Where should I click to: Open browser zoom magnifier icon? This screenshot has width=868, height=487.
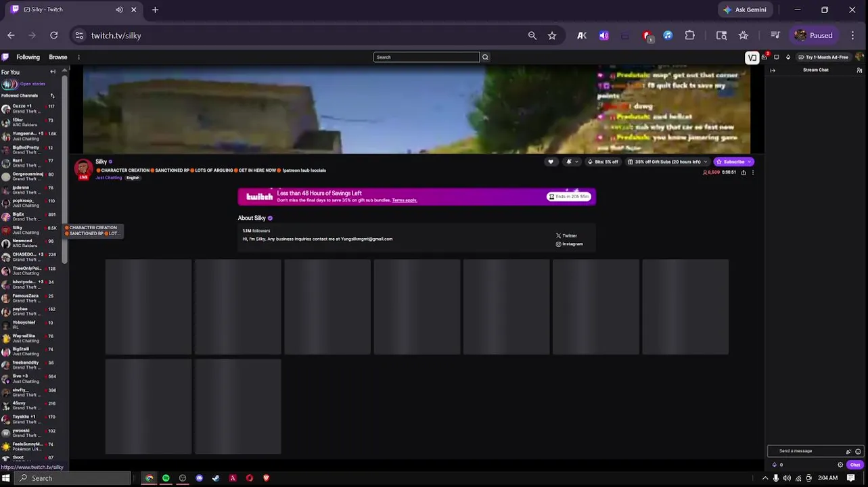pyautogui.click(x=532, y=35)
